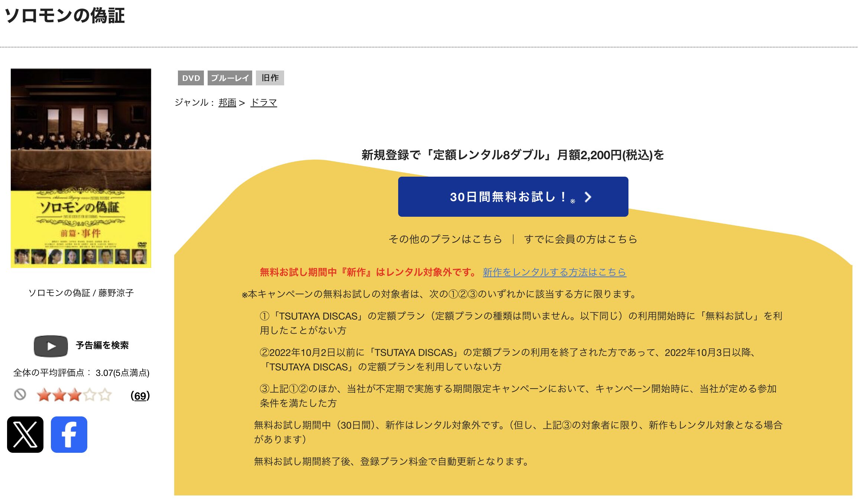Click the average score text 3.07(5点満点)
The image size is (858, 504).
pos(123,373)
